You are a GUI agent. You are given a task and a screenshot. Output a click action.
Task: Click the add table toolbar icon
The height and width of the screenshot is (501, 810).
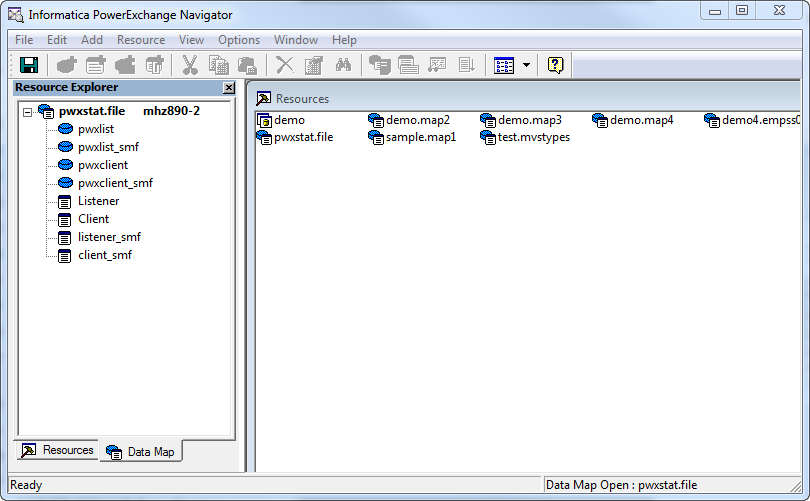point(154,65)
